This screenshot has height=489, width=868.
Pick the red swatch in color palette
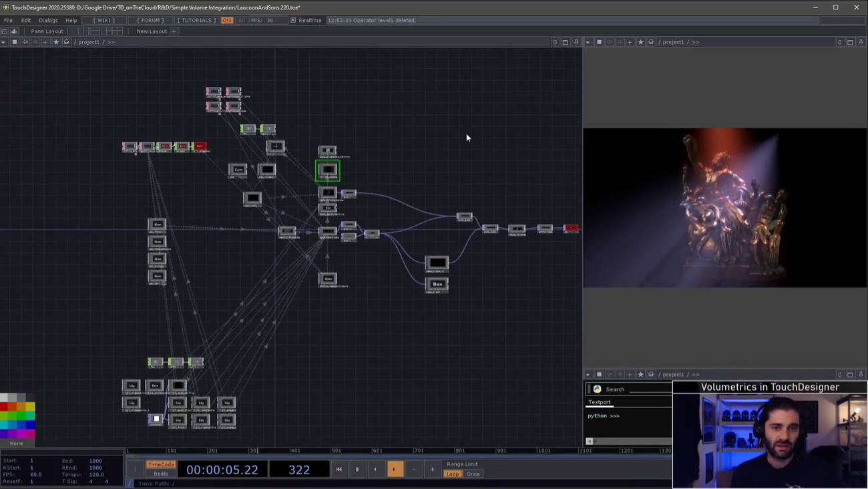[x=4, y=406]
